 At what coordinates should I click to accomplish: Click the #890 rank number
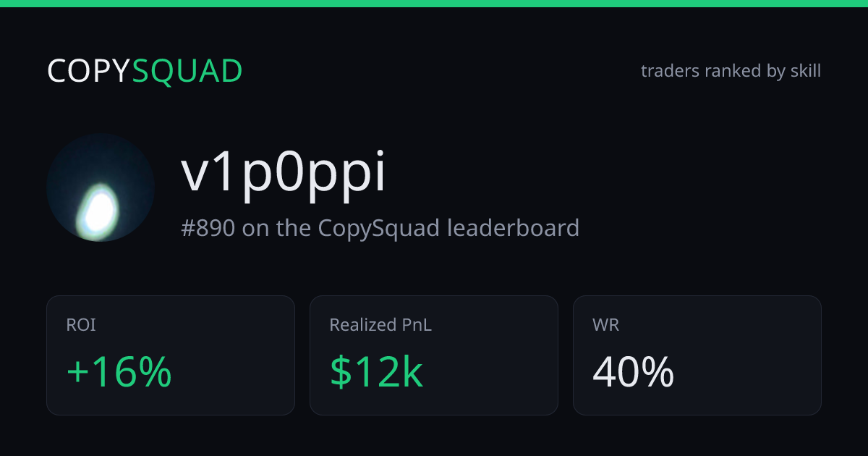click(208, 228)
